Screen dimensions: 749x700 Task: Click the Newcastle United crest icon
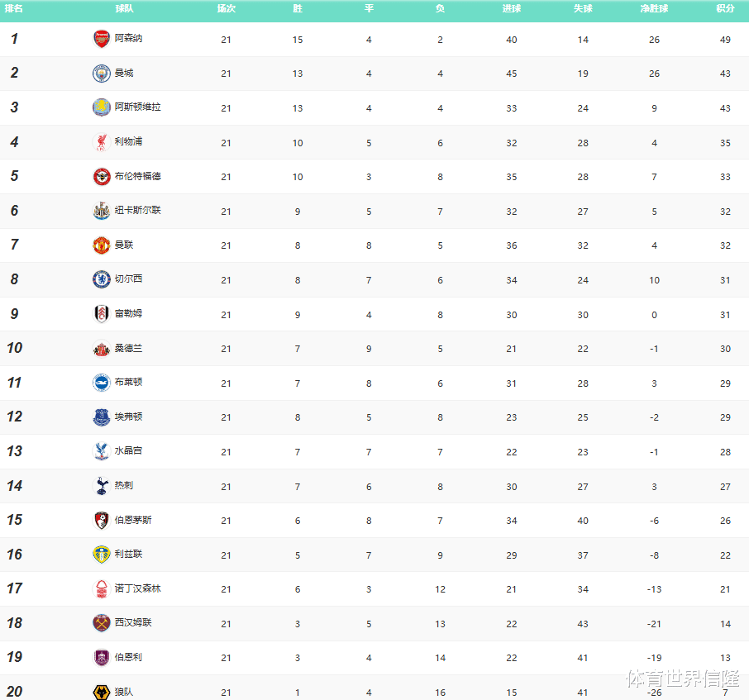(101, 211)
